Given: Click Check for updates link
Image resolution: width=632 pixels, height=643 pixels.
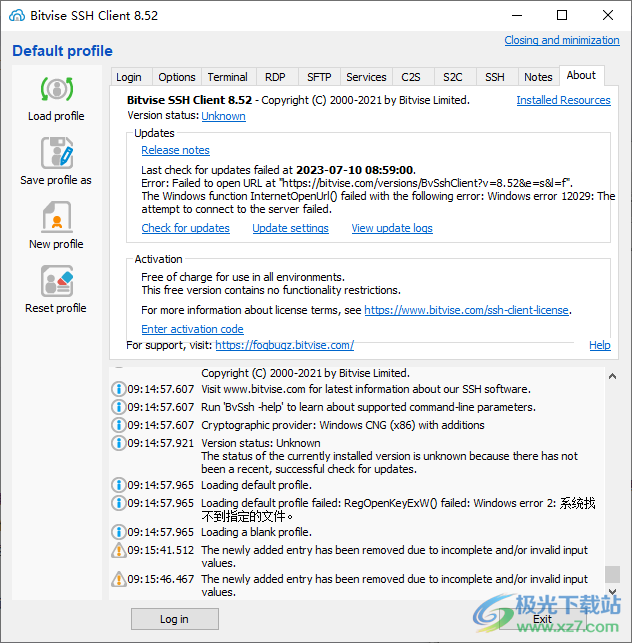Looking at the screenshot, I should [x=185, y=228].
